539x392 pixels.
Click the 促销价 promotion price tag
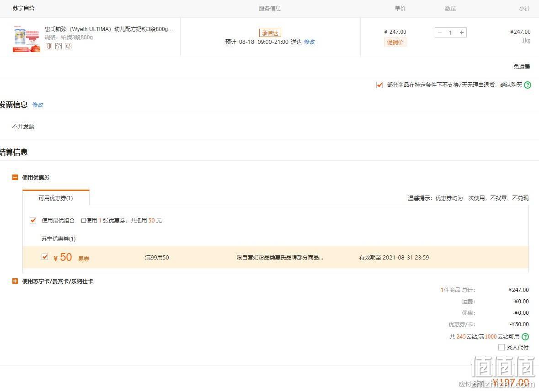pyautogui.click(x=395, y=42)
